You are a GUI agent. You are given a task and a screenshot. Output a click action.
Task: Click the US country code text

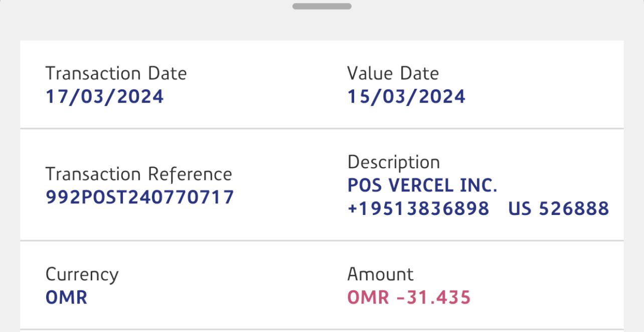click(x=520, y=208)
